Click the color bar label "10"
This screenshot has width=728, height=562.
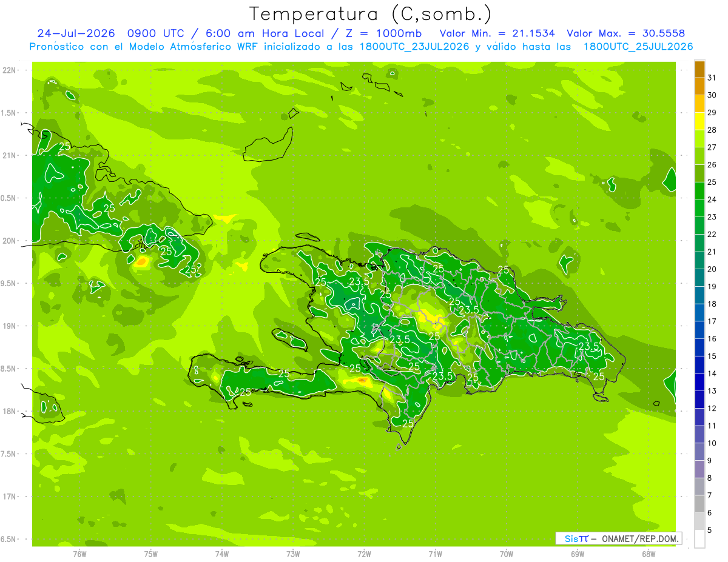point(712,443)
